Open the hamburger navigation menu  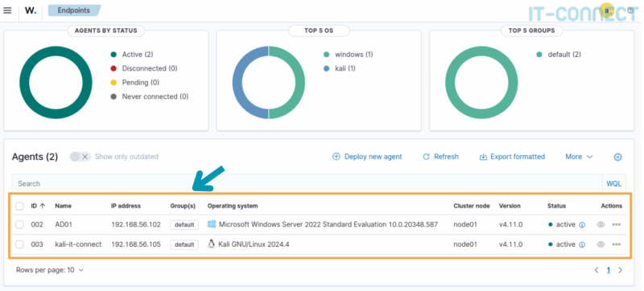[7, 10]
